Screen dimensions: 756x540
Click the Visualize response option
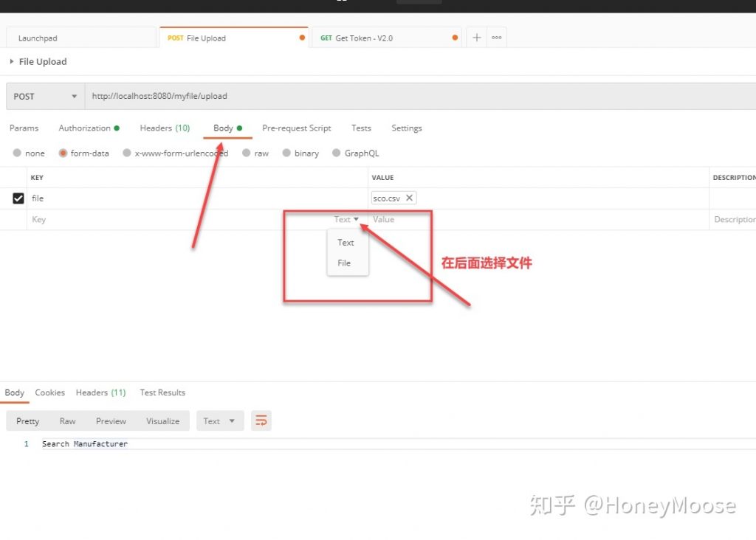click(x=162, y=420)
